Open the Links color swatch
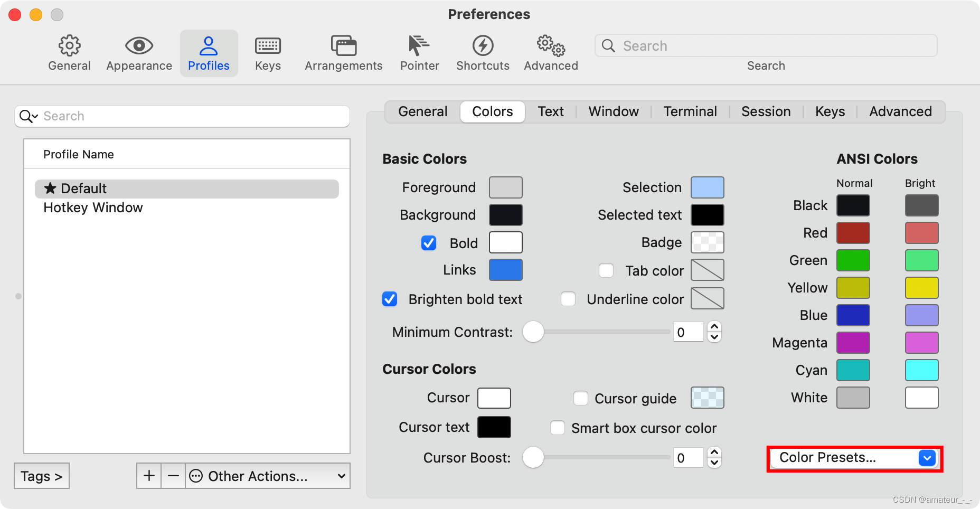Viewport: 980px width, 509px height. (x=506, y=270)
